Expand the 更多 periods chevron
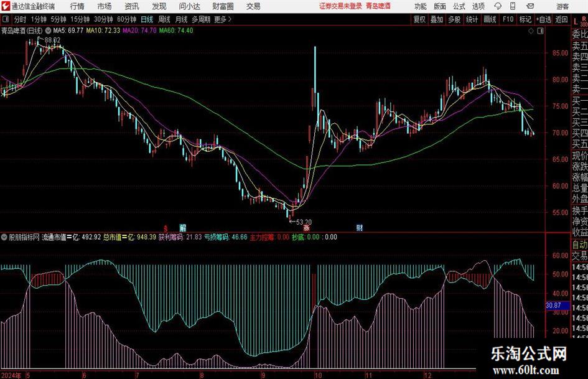 [230, 19]
